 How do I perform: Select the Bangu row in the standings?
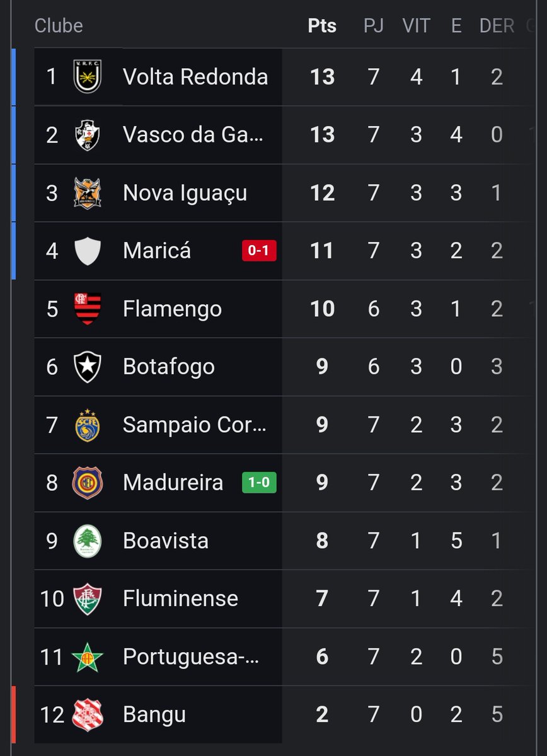[x=284, y=714]
